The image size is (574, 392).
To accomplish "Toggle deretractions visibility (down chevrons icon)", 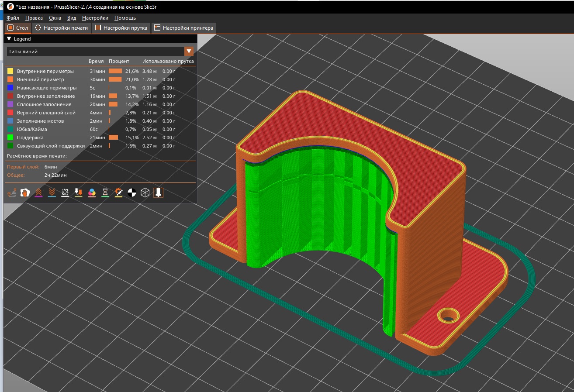I will (52, 193).
